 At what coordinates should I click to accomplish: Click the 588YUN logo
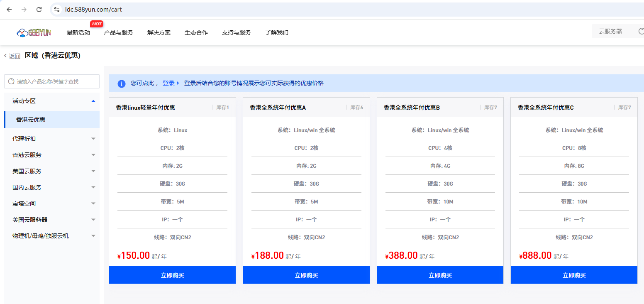point(34,32)
